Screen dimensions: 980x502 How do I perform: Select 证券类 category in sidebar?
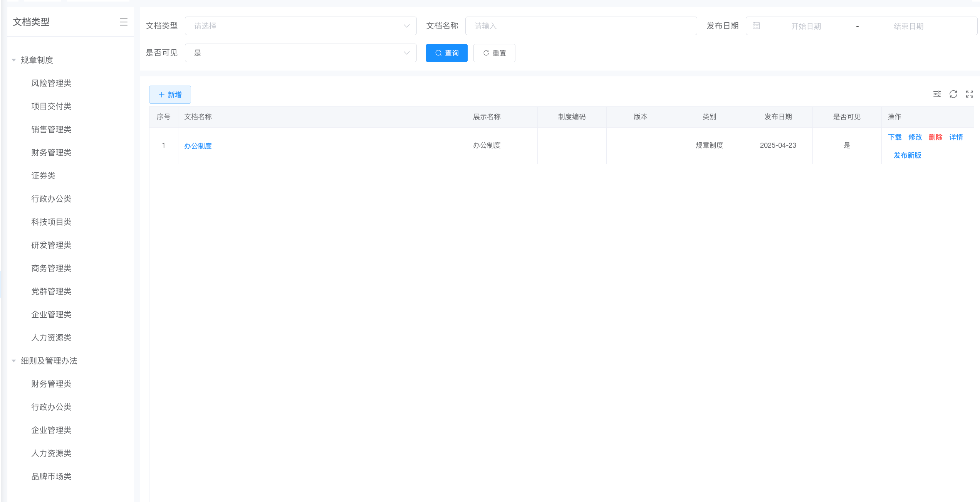[x=43, y=176]
